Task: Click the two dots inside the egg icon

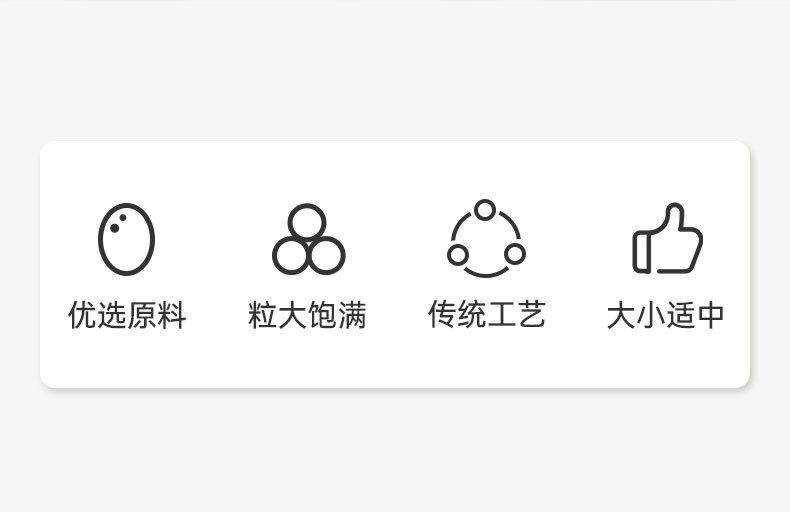Action: (x=118, y=223)
